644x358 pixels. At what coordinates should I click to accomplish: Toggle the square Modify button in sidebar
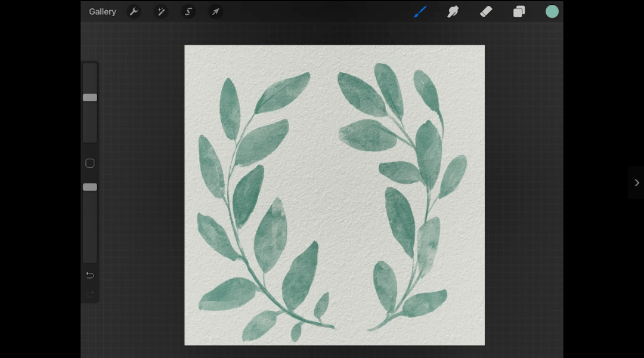[x=90, y=163]
